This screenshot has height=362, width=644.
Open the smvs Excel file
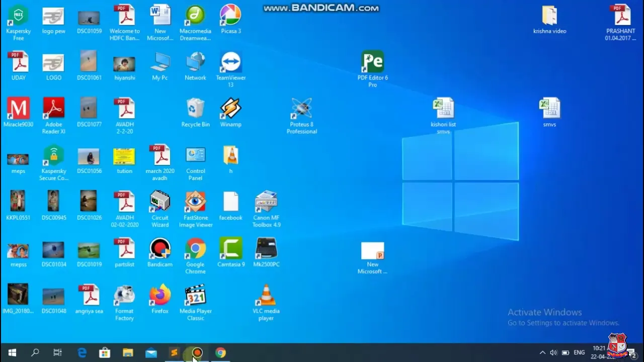point(549,113)
